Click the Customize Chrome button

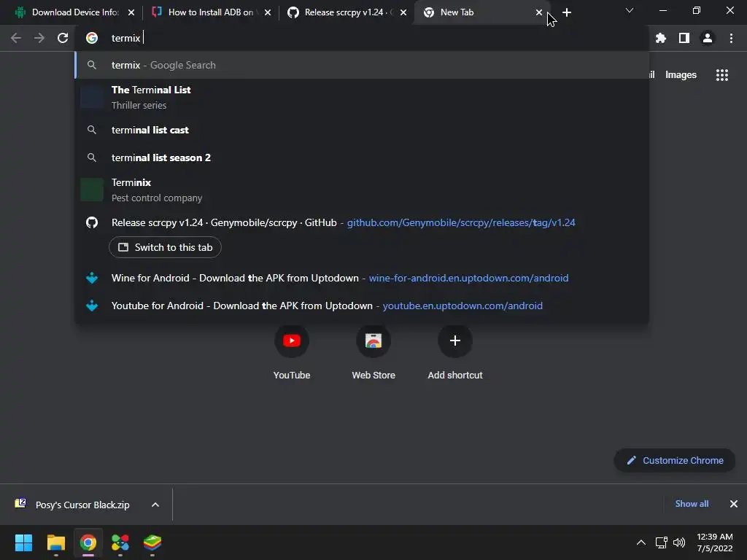coord(675,461)
